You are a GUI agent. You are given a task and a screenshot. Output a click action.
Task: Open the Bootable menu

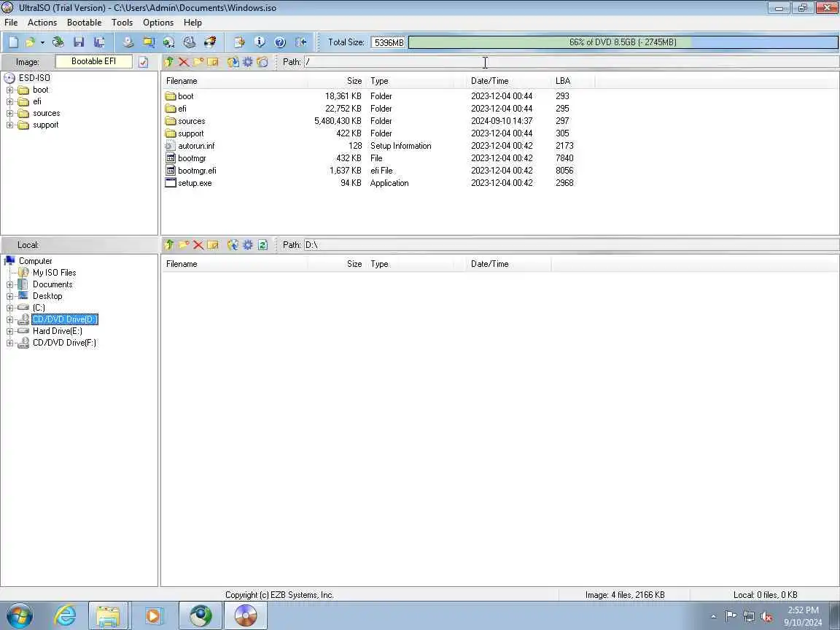(84, 23)
